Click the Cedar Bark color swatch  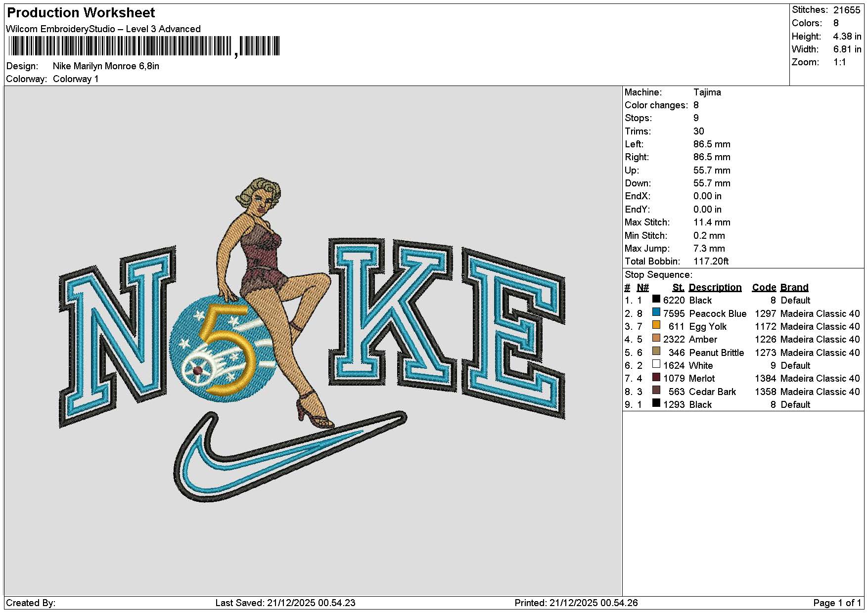[x=656, y=390]
